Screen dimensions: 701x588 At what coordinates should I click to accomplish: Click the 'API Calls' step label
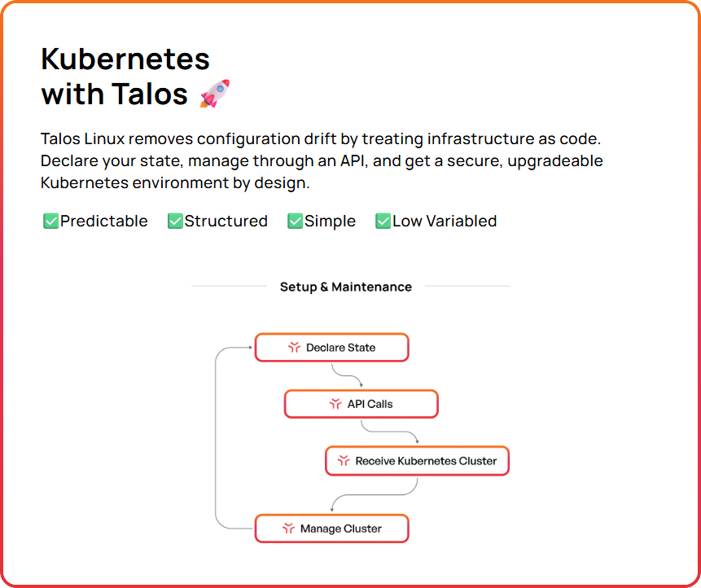[370, 404]
